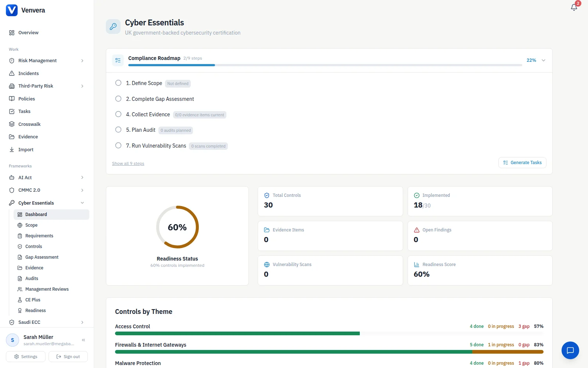Click the Sign out button
Screen dimensions: 588x368
(68, 357)
